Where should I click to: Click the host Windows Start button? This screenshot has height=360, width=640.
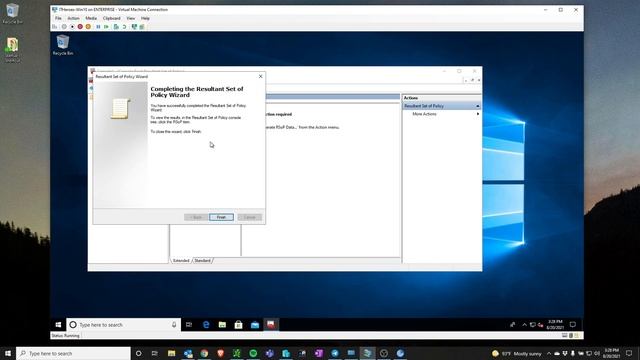click(8, 353)
